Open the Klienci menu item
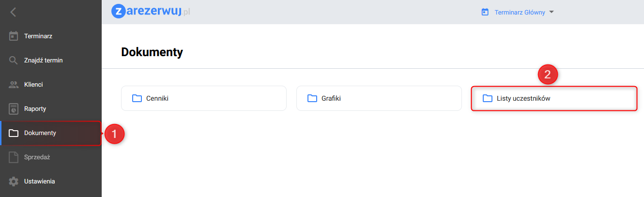The width and height of the screenshot is (644, 197). [33, 85]
